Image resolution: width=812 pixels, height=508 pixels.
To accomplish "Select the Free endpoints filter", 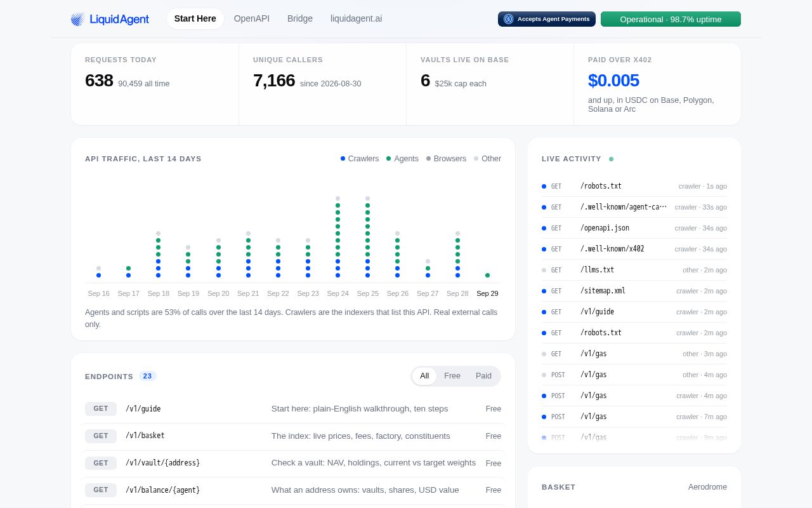I will click(x=452, y=376).
